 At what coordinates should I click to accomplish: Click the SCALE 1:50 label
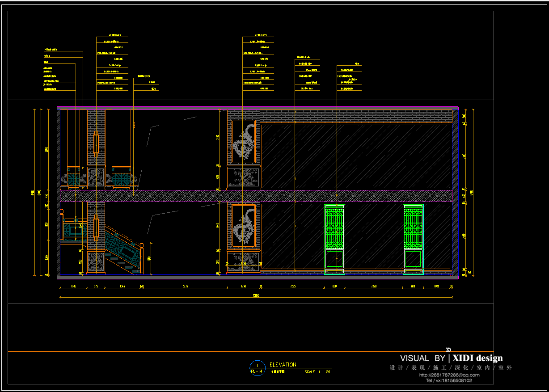click(317, 371)
